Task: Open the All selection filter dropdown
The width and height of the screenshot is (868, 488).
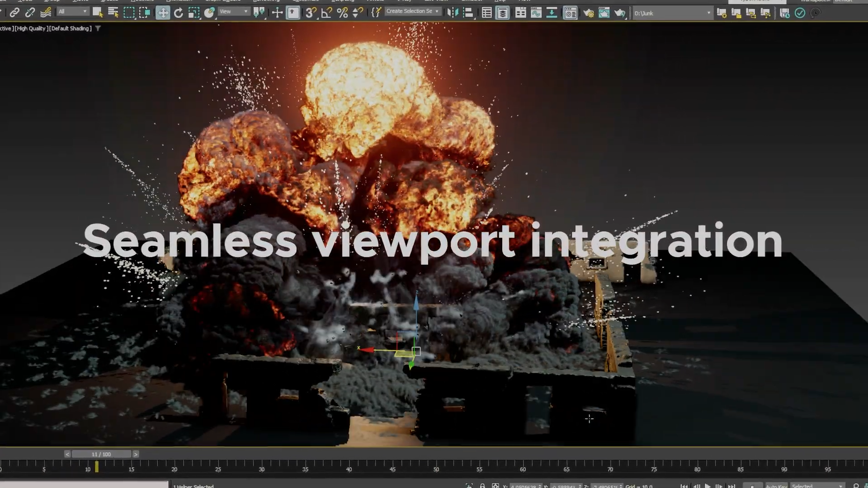Action: pos(73,12)
